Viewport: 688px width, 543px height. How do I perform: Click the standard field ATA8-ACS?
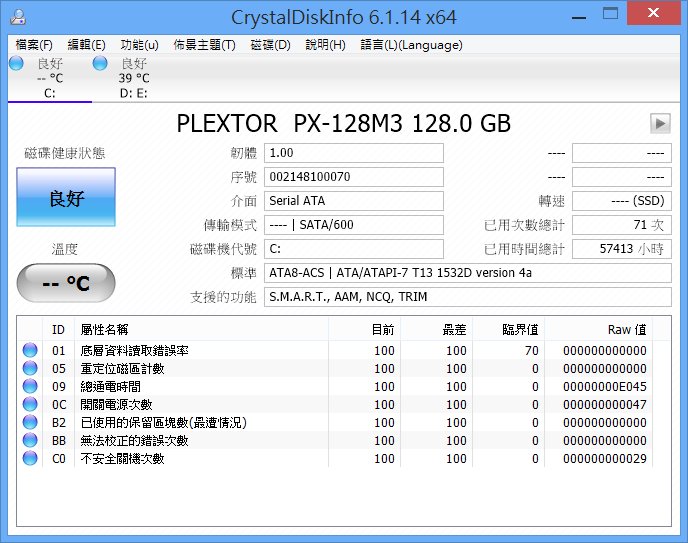coord(468,273)
